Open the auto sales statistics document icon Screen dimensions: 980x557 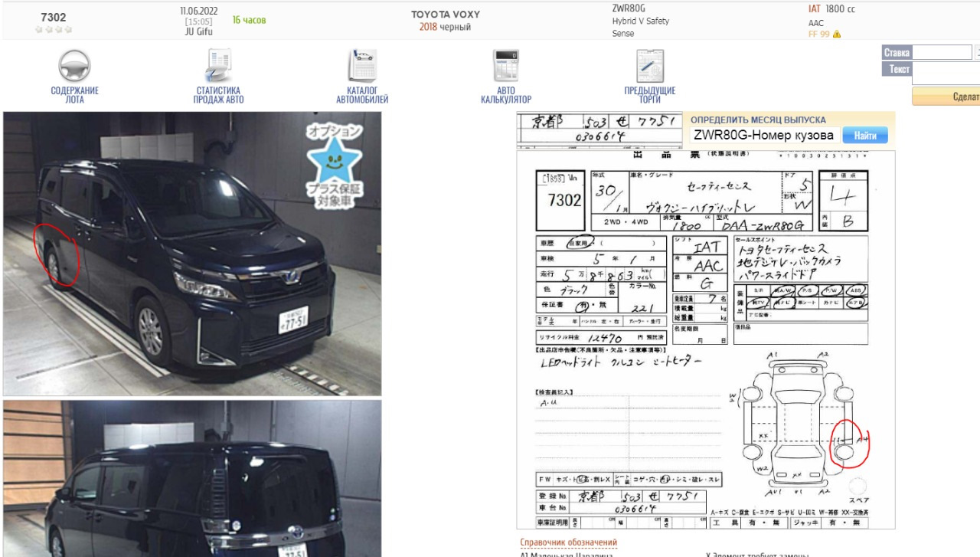(x=218, y=66)
